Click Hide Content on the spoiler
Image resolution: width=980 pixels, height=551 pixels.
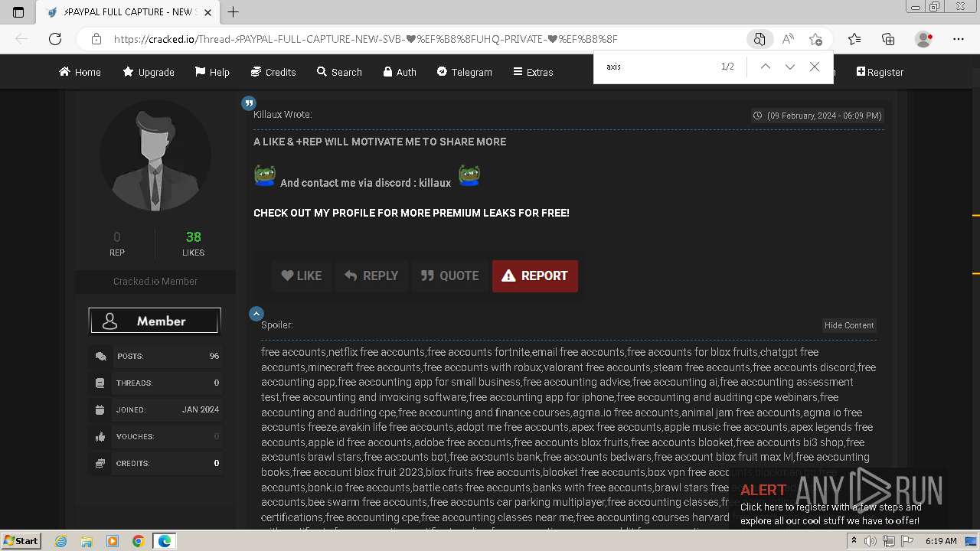pyautogui.click(x=849, y=325)
